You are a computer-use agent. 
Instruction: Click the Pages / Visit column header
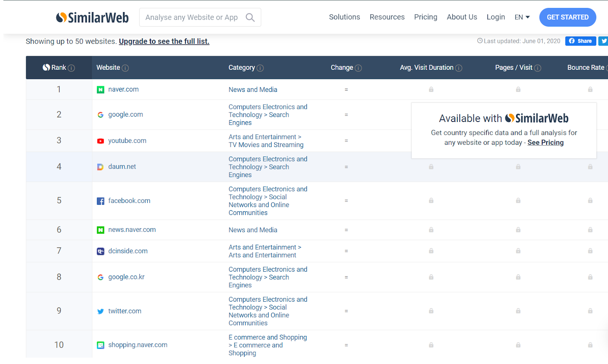point(513,68)
